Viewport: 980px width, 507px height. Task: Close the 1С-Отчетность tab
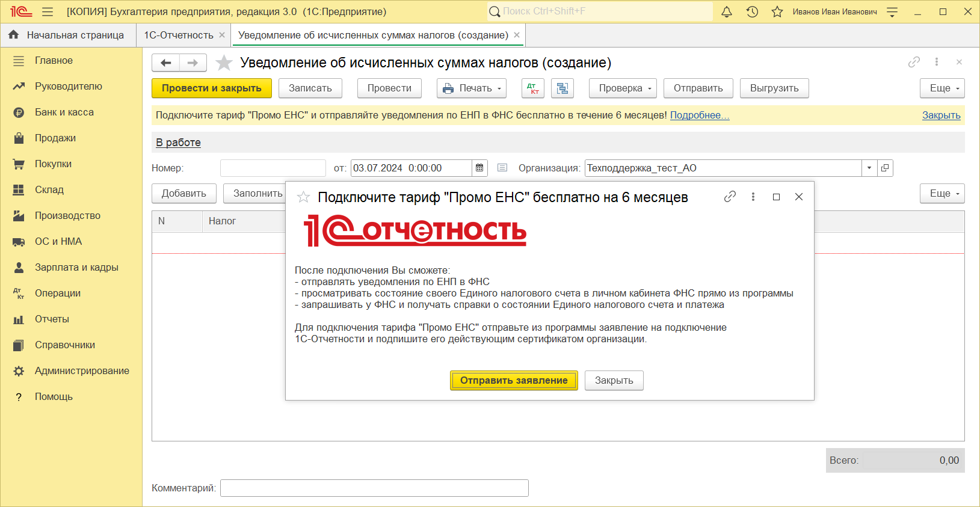point(222,35)
